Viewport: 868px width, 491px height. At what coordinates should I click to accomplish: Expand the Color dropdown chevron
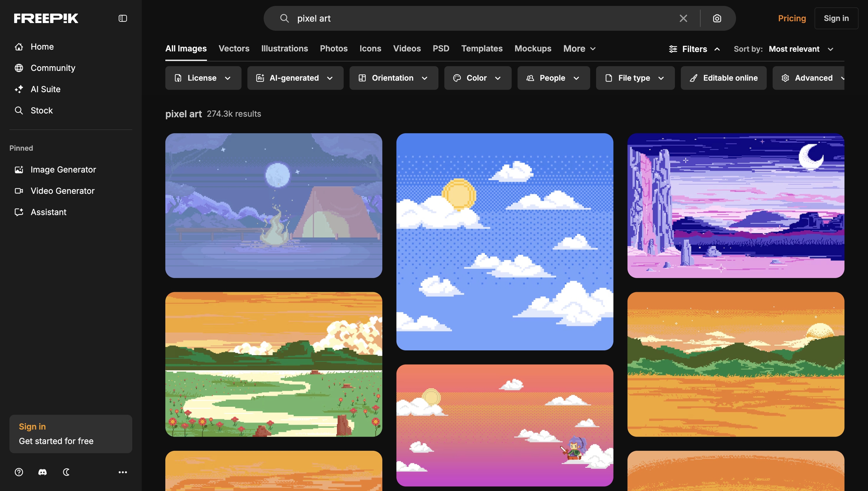click(x=498, y=78)
